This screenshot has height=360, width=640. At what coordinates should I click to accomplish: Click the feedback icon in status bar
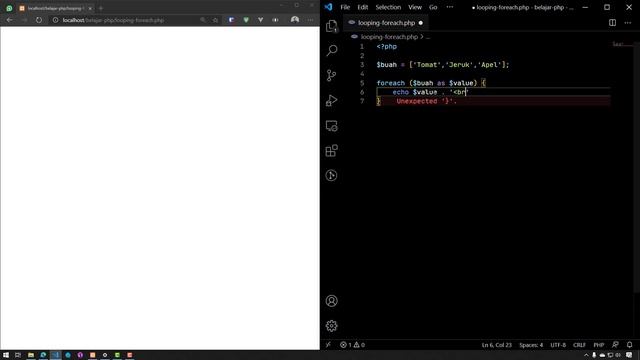(x=615, y=345)
